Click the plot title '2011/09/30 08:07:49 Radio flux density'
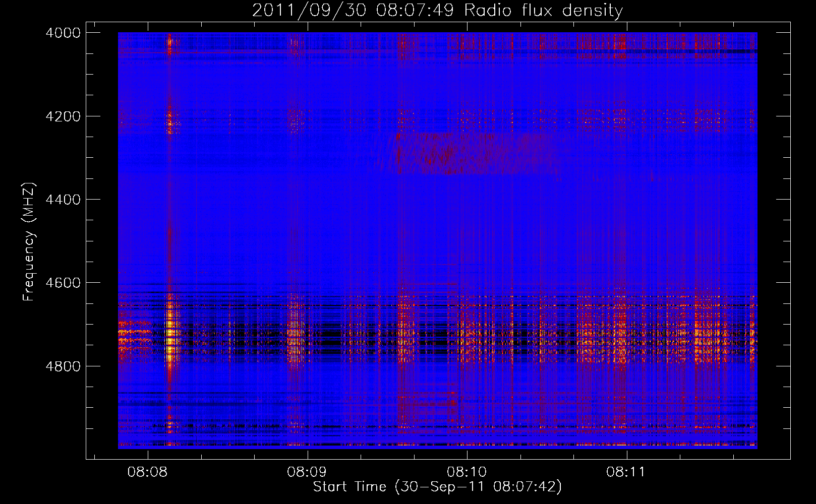The width and height of the screenshot is (816, 504). [437, 10]
